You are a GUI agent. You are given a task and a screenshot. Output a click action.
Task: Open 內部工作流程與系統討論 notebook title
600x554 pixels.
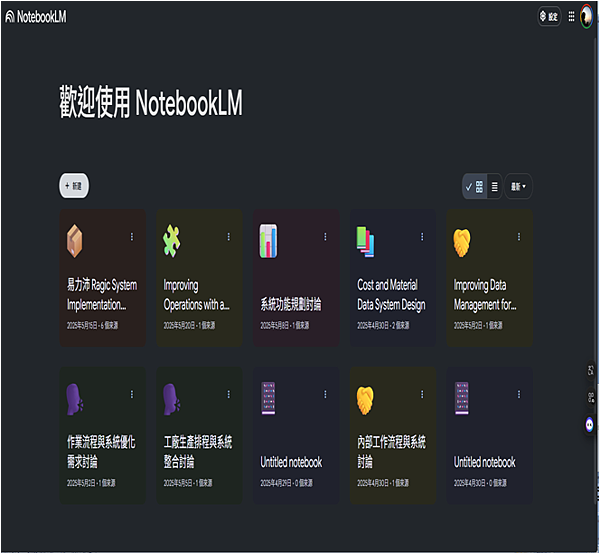pos(391,452)
